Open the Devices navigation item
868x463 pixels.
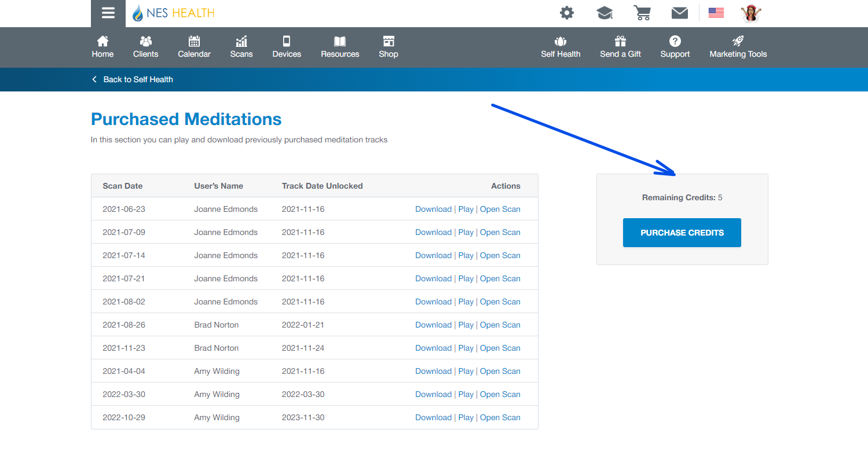tap(287, 47)
